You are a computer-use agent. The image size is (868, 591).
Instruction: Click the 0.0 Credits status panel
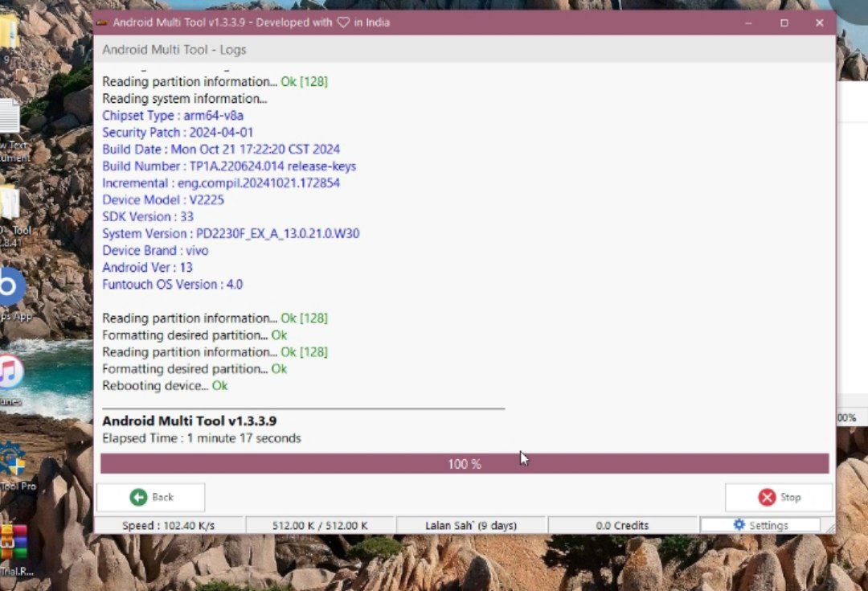(622, 526)
